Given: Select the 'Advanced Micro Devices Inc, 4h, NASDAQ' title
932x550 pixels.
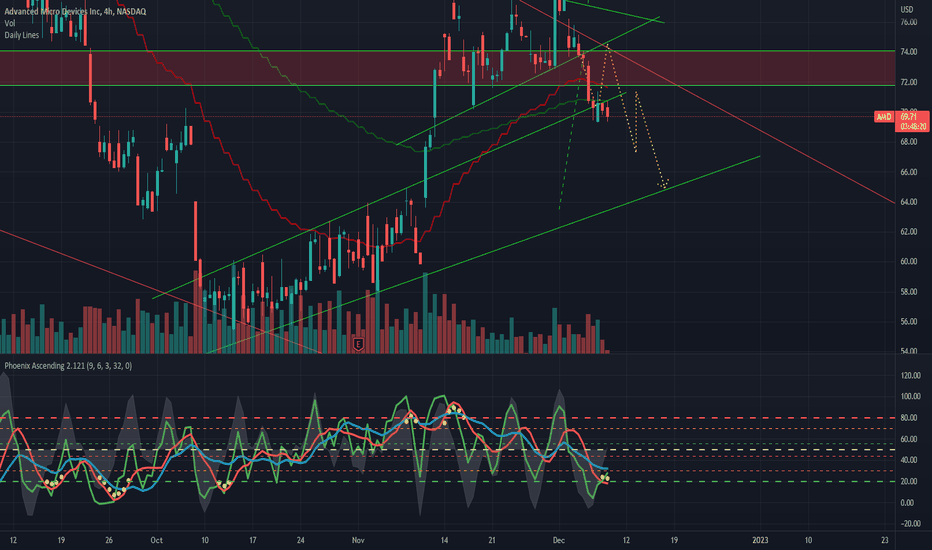Looking at the screenshot, I should pos(75,11).
